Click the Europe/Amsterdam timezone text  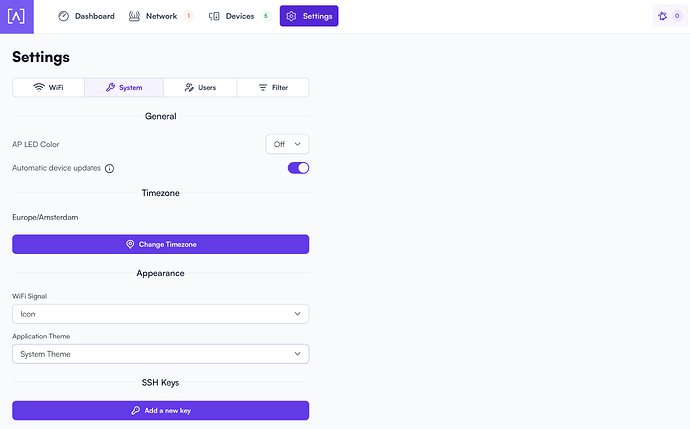point(45,217)
